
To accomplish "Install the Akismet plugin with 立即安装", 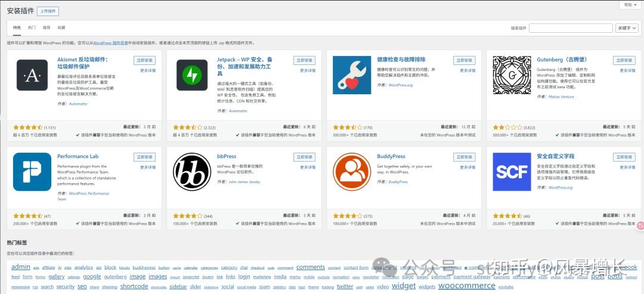I will point(144,60).
